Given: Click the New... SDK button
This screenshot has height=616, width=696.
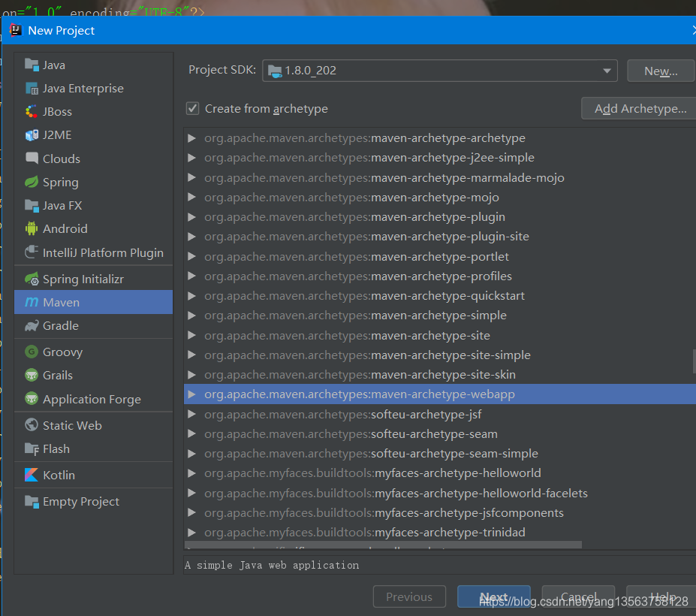Looking at the screenshot, I should point(661,71).
